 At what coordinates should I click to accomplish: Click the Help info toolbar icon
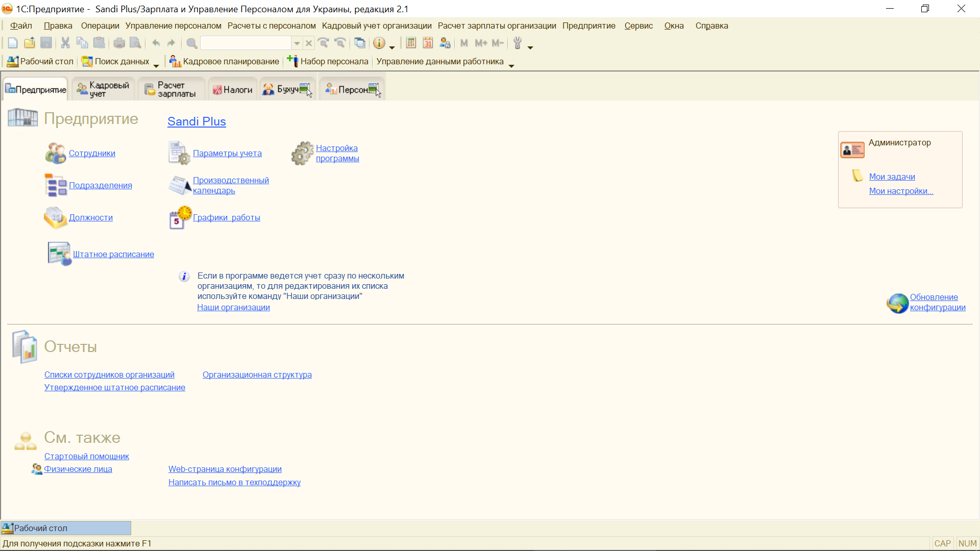pos(379,43)
